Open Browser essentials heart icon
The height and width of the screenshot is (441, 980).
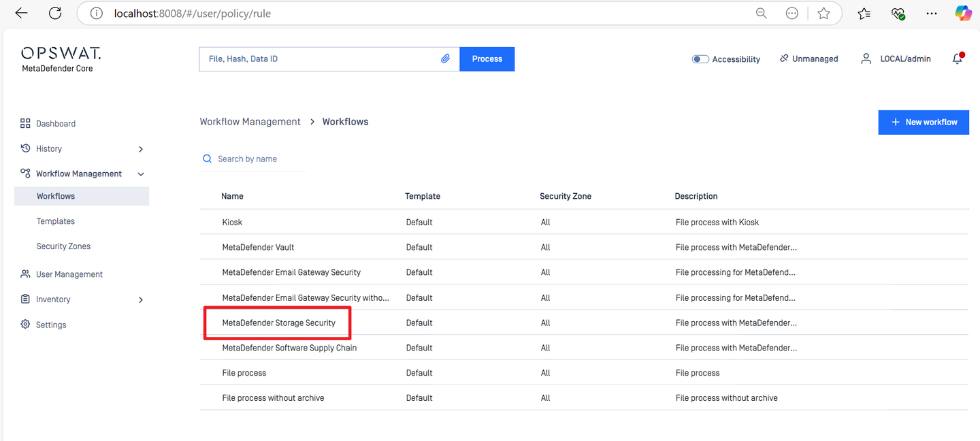[x=898, y=13]
